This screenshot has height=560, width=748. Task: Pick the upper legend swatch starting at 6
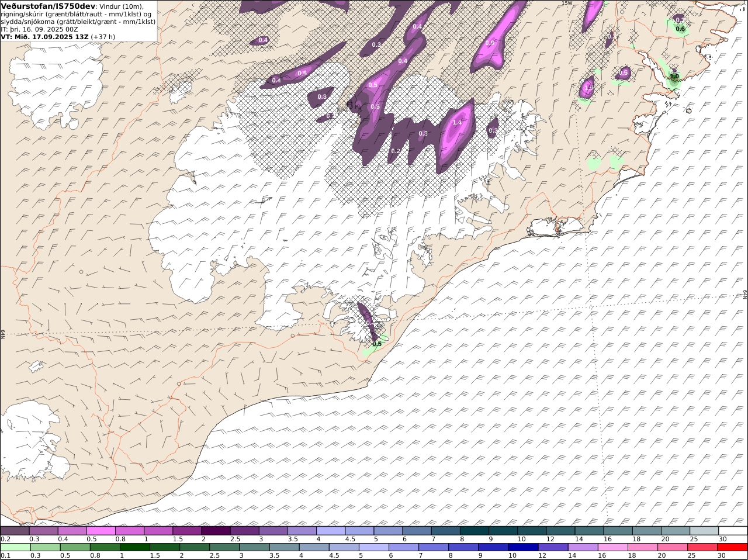(x=417, y=531)
